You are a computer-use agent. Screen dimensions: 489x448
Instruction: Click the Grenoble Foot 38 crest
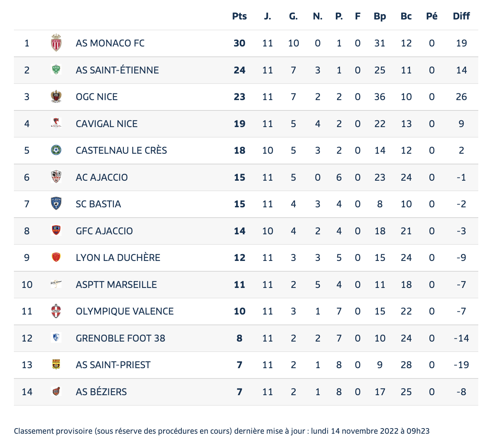point(56,338)
